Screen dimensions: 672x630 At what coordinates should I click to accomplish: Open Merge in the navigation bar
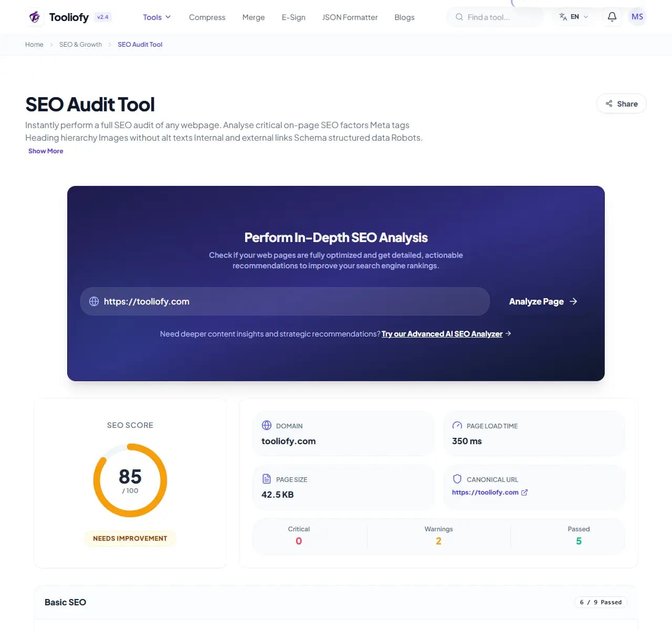(x=254, y=17)
